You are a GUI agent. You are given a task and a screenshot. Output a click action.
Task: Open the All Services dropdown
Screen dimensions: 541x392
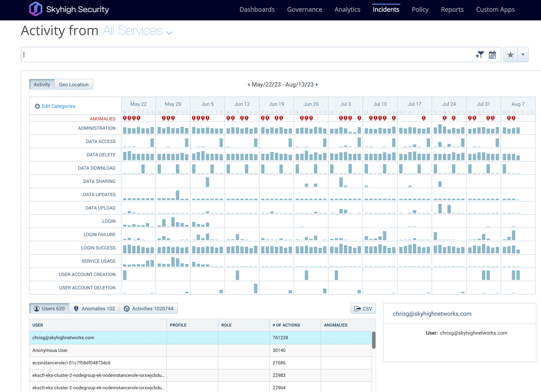pos(137,31)
